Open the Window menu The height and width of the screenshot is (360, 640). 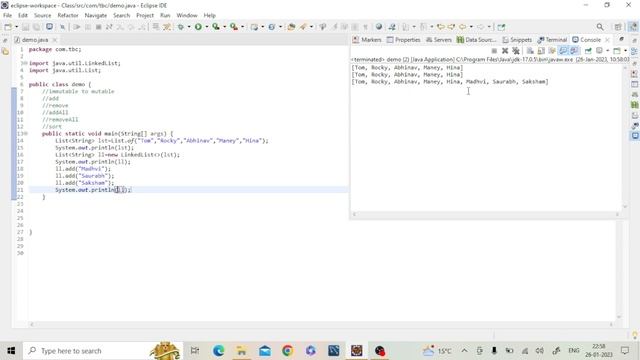point(187,16)
